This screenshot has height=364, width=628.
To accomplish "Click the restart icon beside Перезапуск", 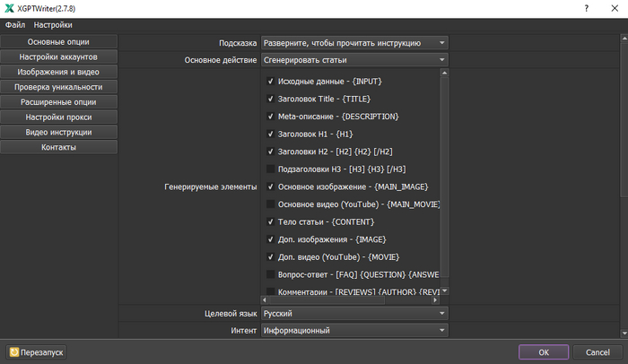I will (14, 352).
